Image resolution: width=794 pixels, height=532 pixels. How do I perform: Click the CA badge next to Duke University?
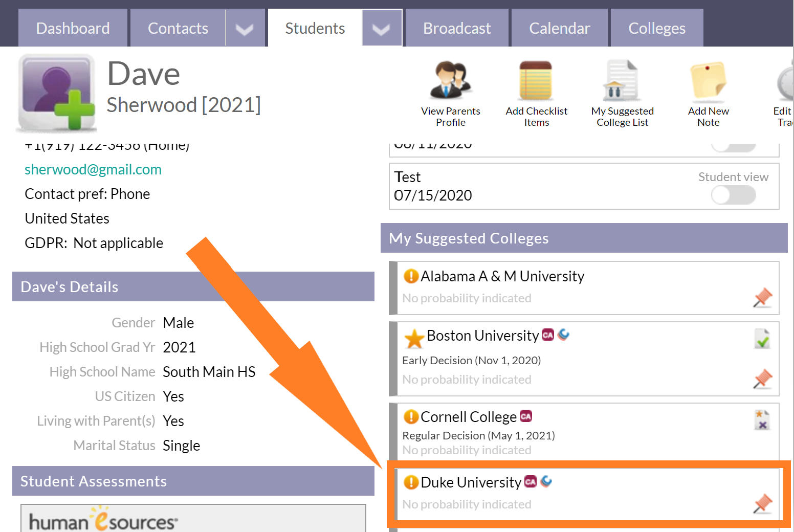531,481
